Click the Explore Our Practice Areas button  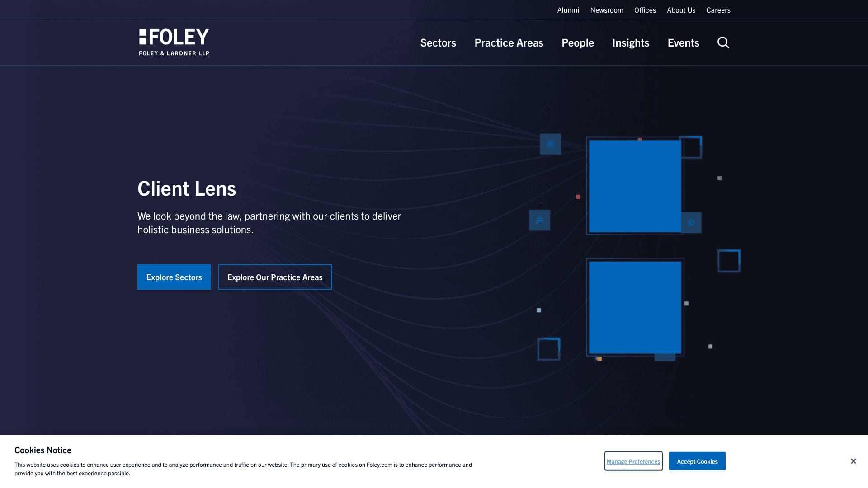(x=275, y=277)
